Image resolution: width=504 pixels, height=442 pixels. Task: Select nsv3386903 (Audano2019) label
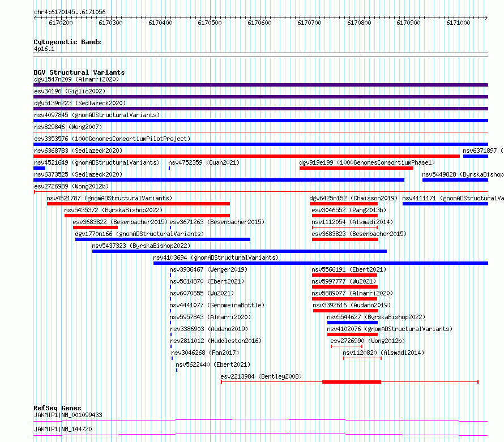pos(209,329)
